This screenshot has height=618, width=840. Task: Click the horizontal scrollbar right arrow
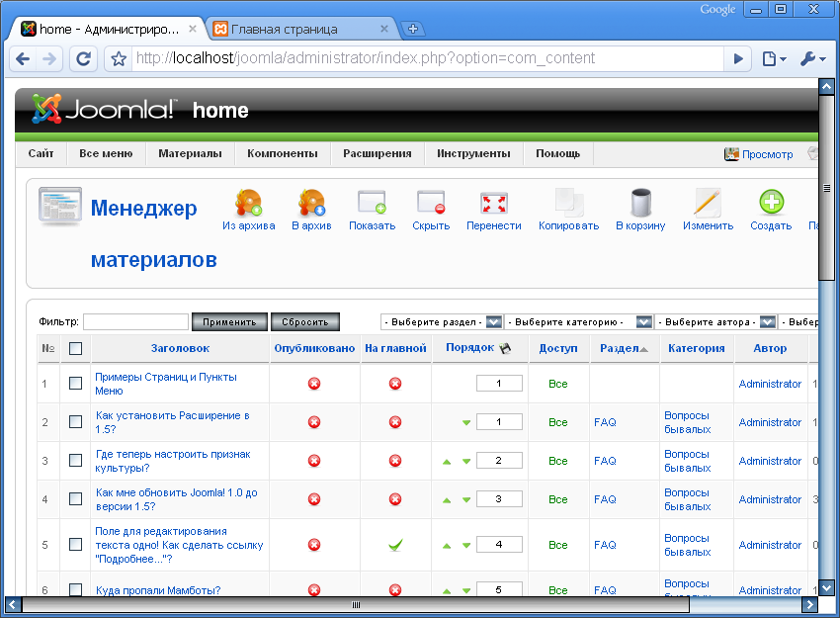click(809, 605)
